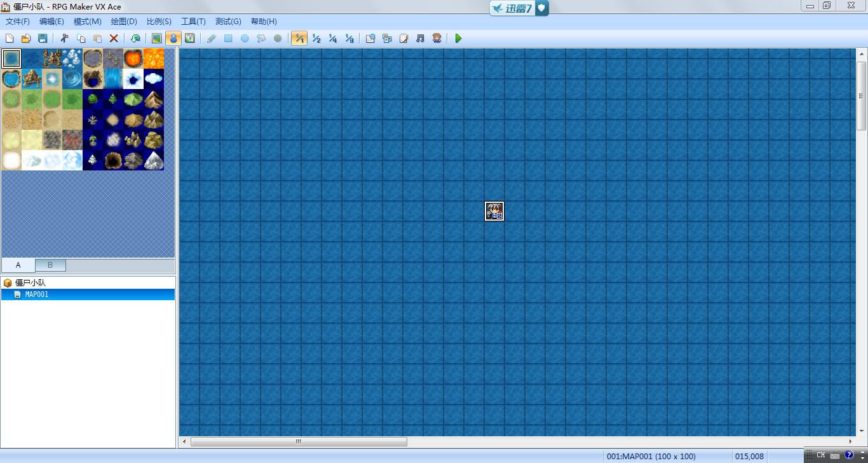Pick the palm tree tile in the palette
Viewport: 868px width, 463px height.
coord(93,140)
